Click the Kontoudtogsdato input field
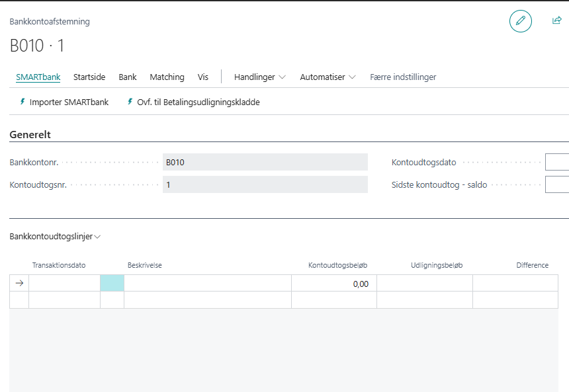Screen dimensions: 569x392 coord(556,162)
